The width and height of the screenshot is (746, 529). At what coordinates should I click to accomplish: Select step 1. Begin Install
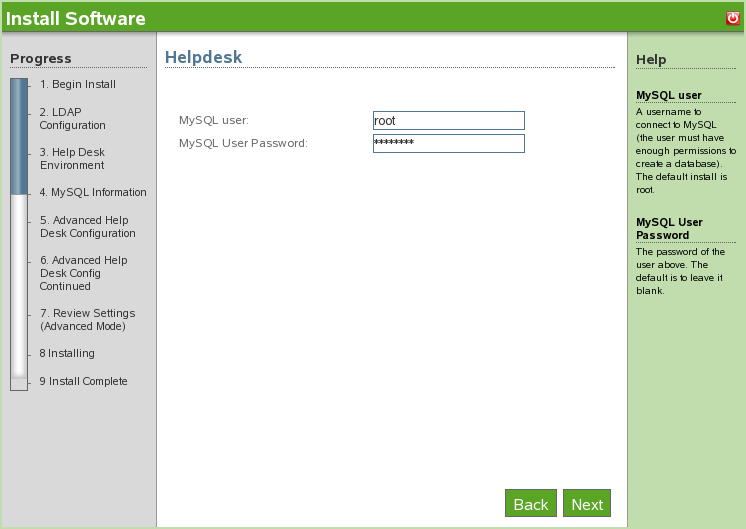[x=78, y=84]
